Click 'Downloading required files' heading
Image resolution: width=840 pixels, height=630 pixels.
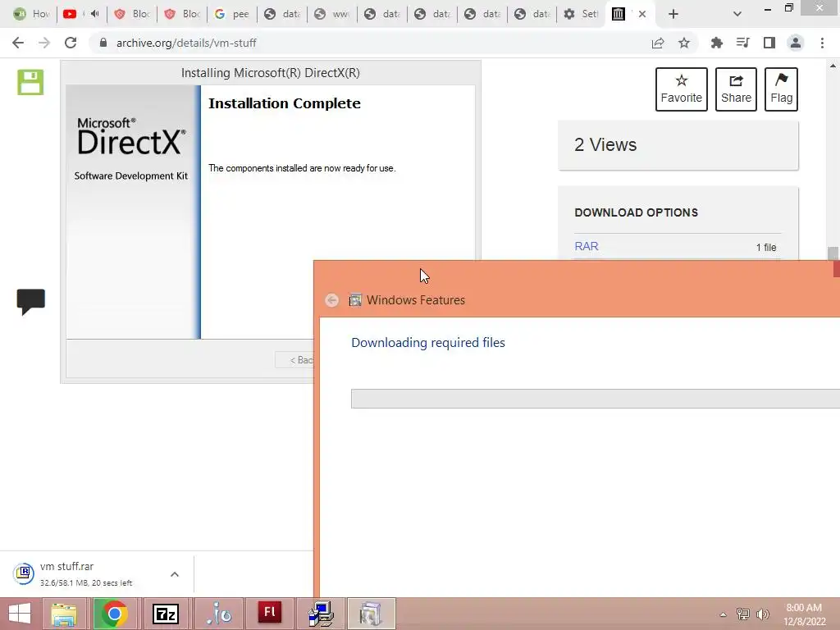click(x=428, y=342)
